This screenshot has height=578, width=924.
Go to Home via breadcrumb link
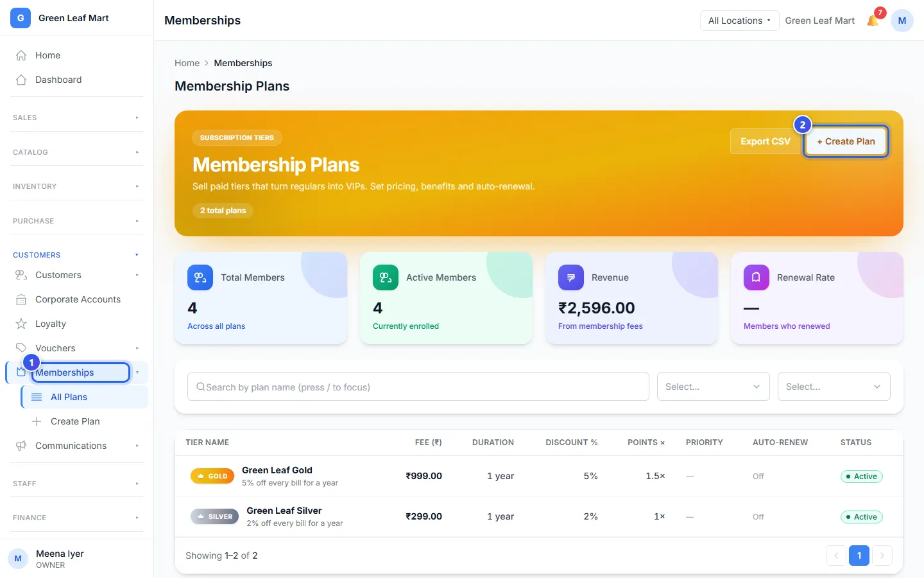click(x=187, y=63)
